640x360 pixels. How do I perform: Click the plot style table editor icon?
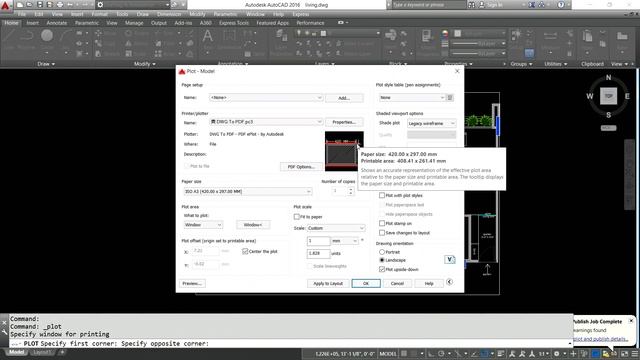(x=450, y=98)
